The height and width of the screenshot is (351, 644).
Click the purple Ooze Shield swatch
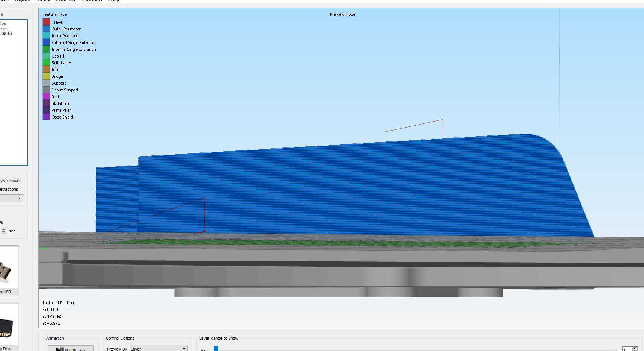46,117
